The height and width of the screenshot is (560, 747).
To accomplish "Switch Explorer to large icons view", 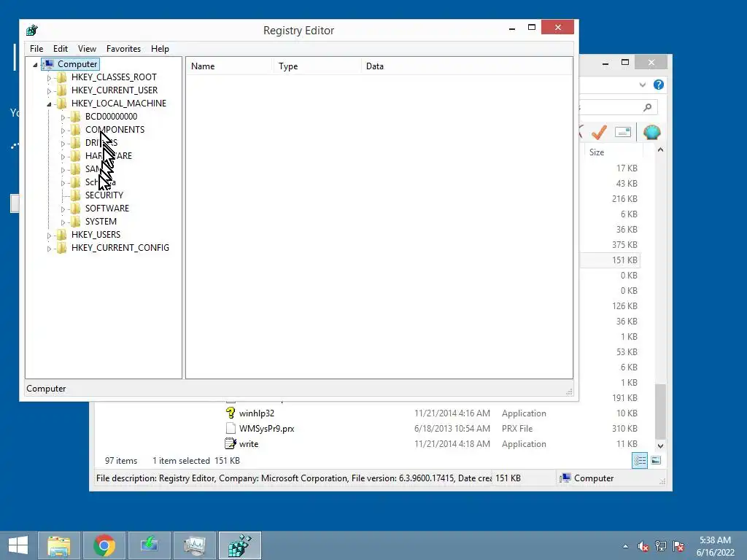I will (x=656, y=461).
